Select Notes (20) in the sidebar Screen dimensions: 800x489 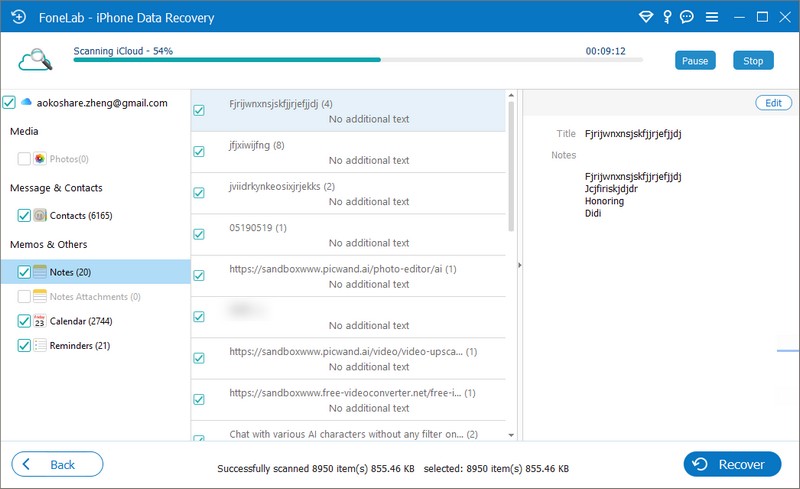tap(96, 272)
